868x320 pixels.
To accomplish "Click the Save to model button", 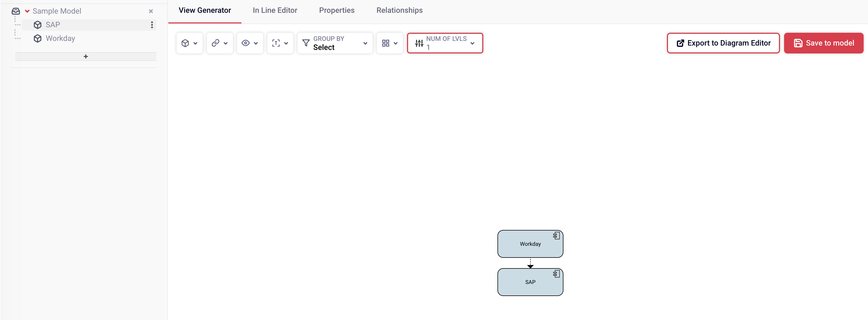I will 824,43.
